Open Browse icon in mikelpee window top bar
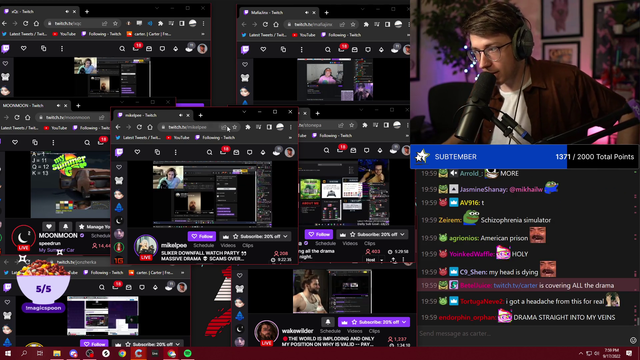This screenshot has height=360, width=640. [x=157, y=152]
